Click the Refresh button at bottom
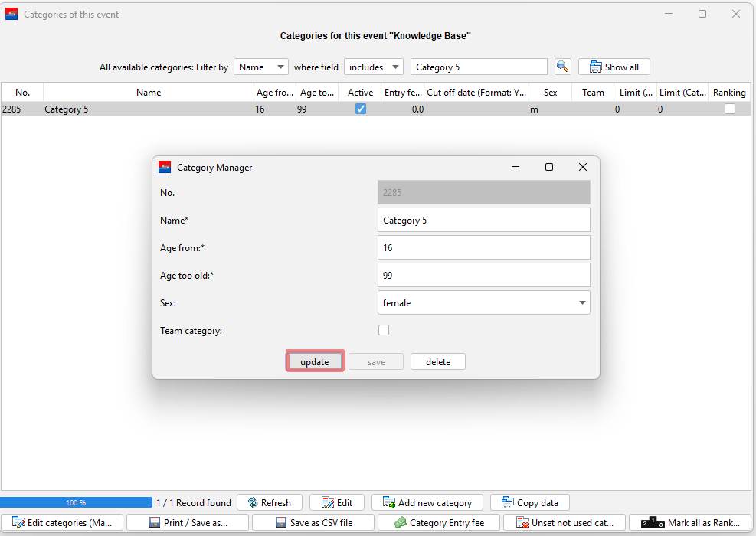 pyautogui.click(x=269, y=502)
